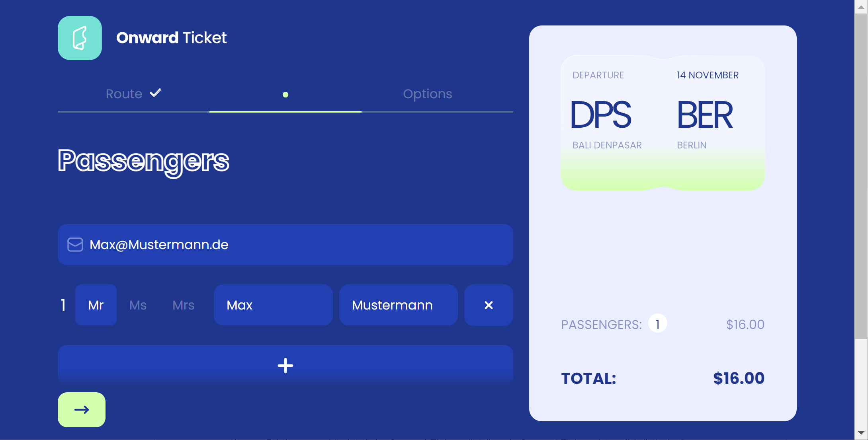Click the Onward Ticket brand name
This screenshot has width=868, height=440.
[171, 38]
